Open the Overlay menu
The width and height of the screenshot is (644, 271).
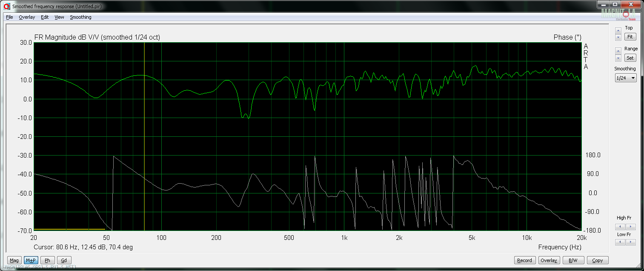27,17
